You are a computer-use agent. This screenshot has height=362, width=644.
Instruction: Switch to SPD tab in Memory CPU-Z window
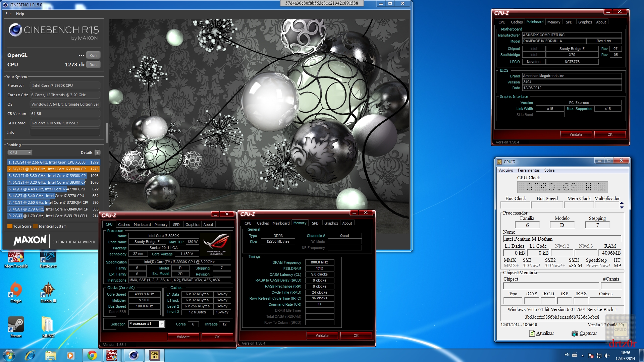(x=315, y=223)
